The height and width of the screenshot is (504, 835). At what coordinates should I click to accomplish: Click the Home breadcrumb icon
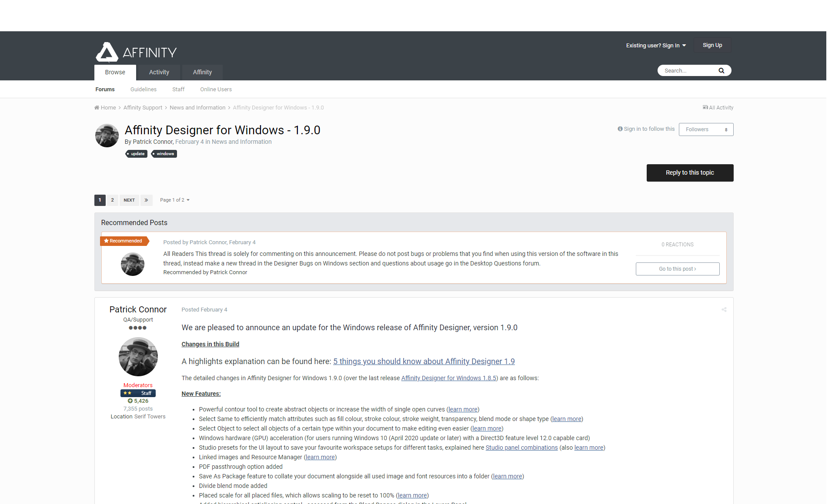click(97, 108)
